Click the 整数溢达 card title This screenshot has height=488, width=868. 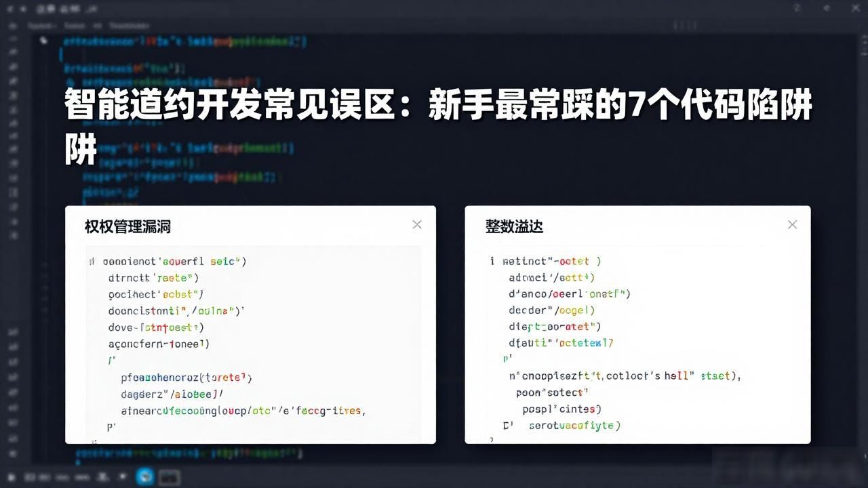514,226
